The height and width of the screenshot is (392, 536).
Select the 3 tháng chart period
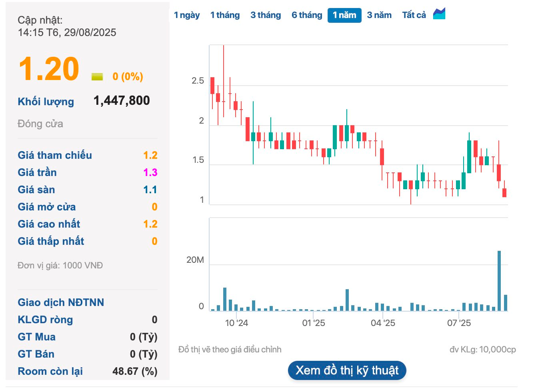266,15
